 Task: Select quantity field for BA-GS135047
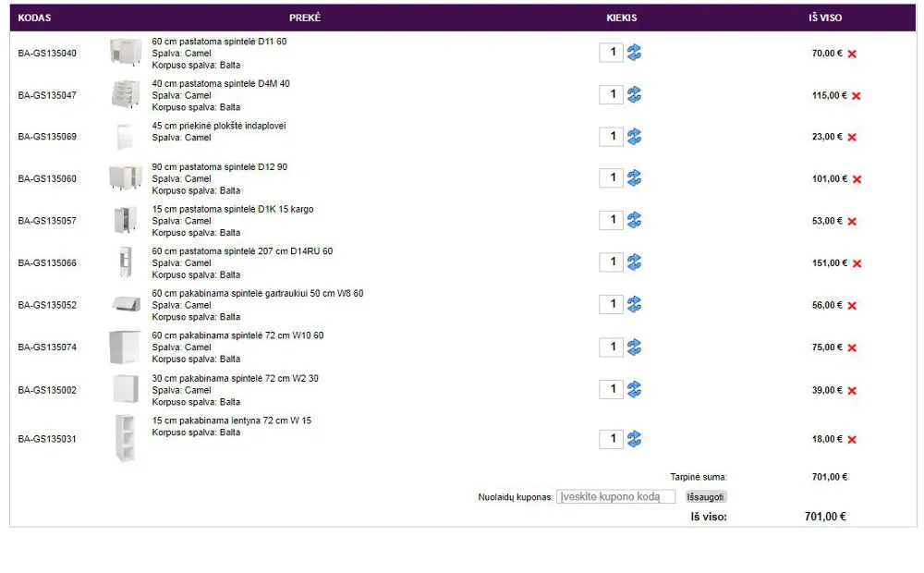click(x=611, y=94)
